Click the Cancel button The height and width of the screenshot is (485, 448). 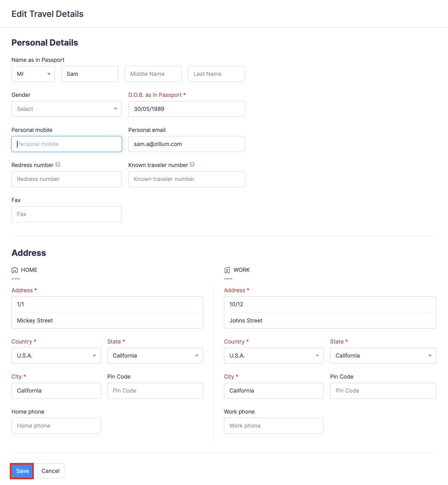click(51, 471)
